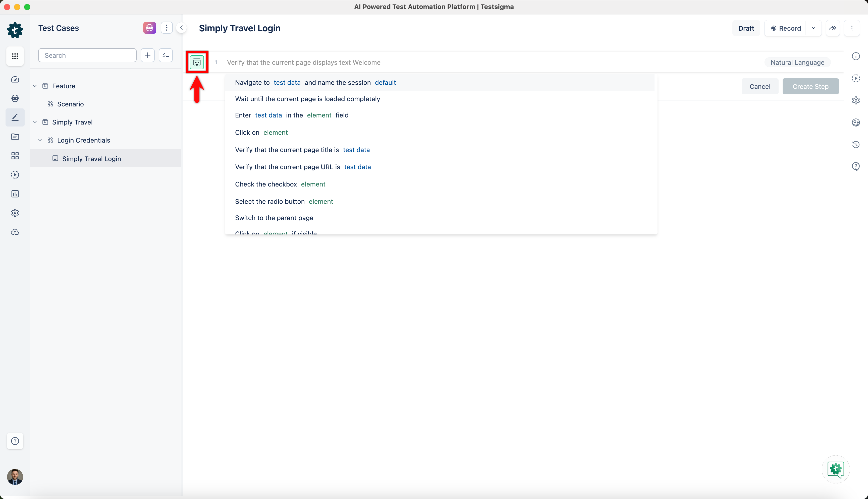Viewport: 868px width, 499px height.
Task: Click the apps grid icon in sidebar
Action: tap(15, 56)
